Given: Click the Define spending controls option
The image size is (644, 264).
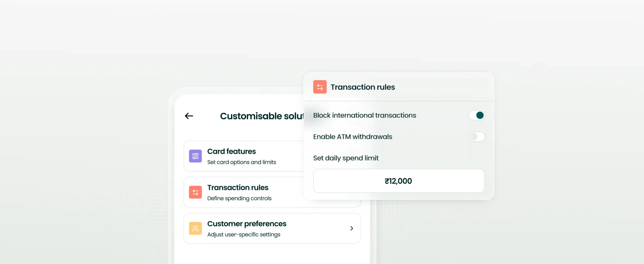Looking at the screenshot, I should 239,198.
